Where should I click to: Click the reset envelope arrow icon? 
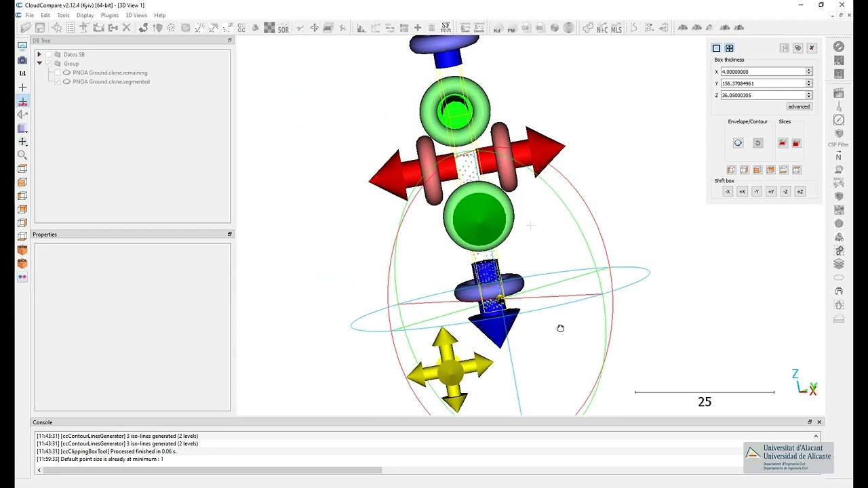point(757,143)
